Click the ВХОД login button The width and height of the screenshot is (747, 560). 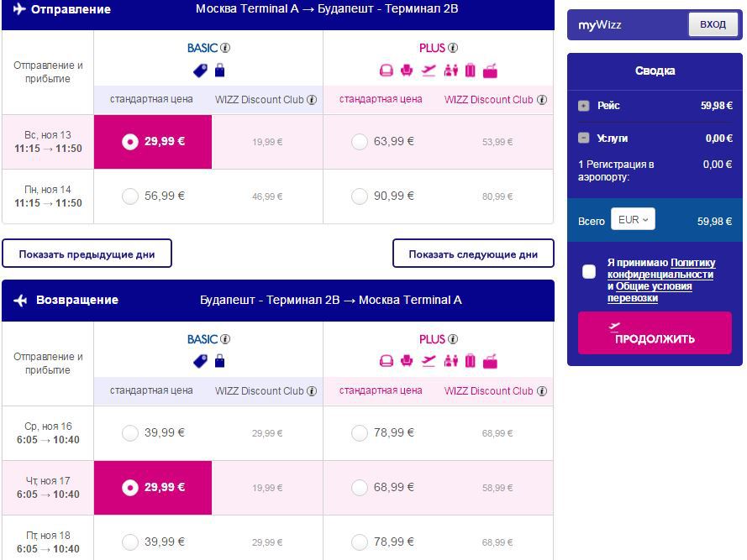(x=713, y=24)
